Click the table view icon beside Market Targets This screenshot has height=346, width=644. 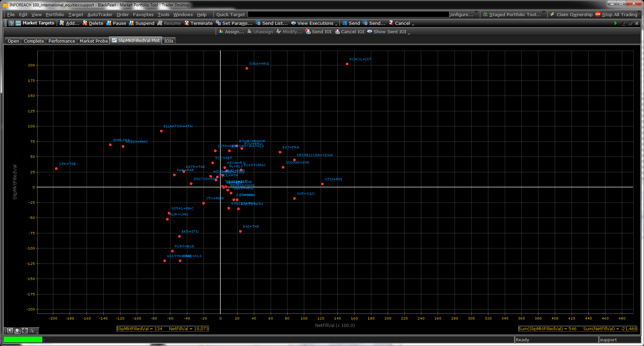[18, 23]
